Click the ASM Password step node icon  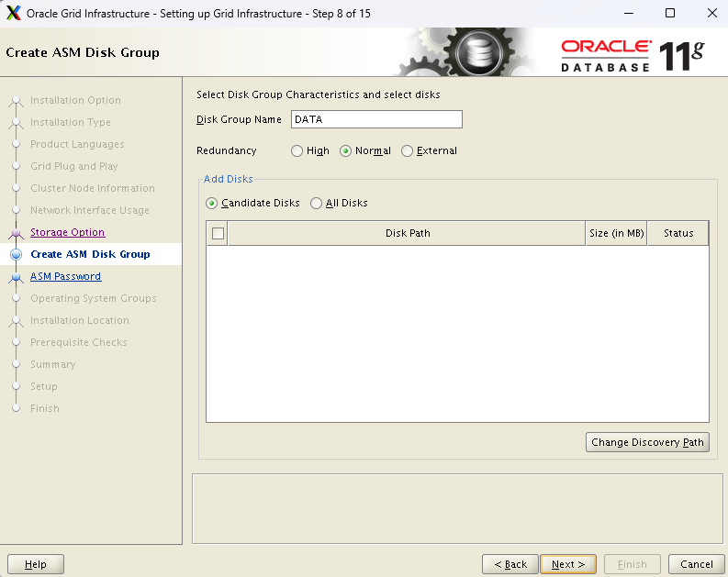coord(17,277)
